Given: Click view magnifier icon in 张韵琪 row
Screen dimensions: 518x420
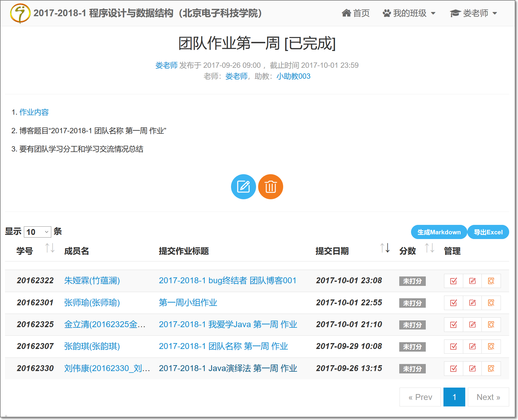Looking at the screenshot, I should [491, 347].
